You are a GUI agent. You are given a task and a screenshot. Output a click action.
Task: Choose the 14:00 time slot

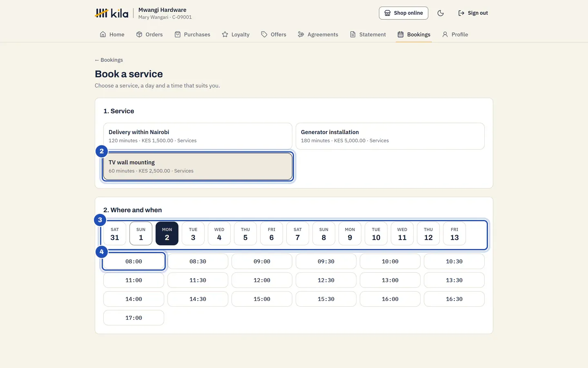[134, 299]
